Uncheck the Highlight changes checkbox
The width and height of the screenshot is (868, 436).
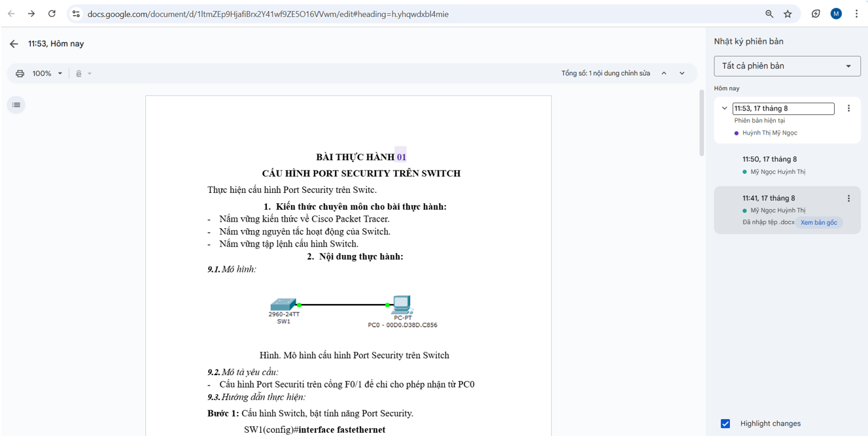[x=725, y=424]
